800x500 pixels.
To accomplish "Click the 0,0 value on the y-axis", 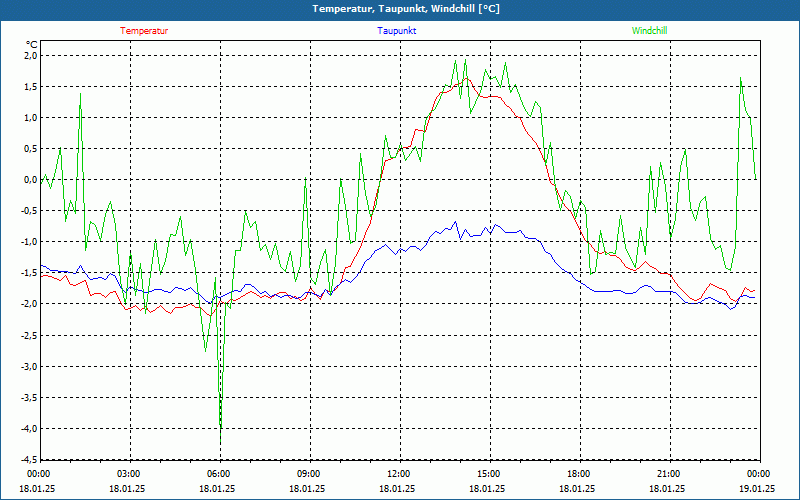I will point(29,180).
